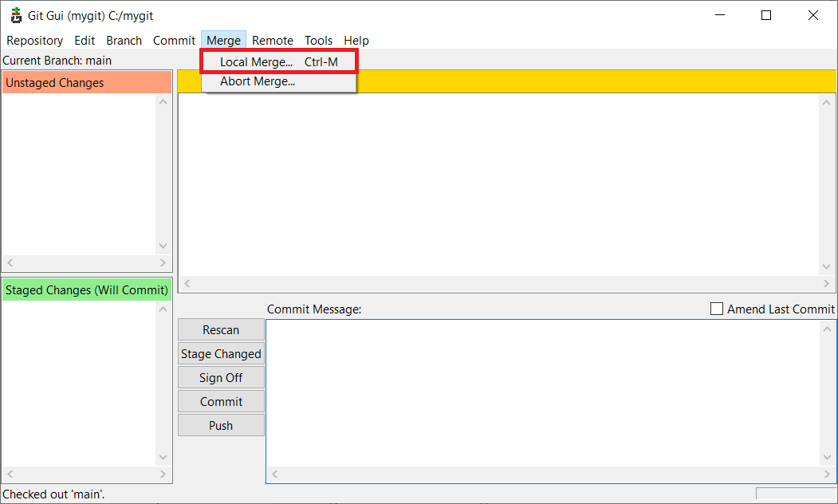Click the Commit button
Viewport: 838px width, 504px height.
pyautogui.click(x=221, y=402)
